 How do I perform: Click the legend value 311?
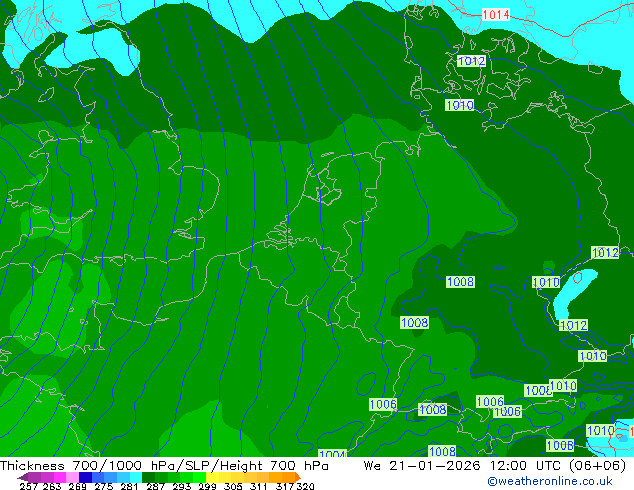tap(258, 486)
